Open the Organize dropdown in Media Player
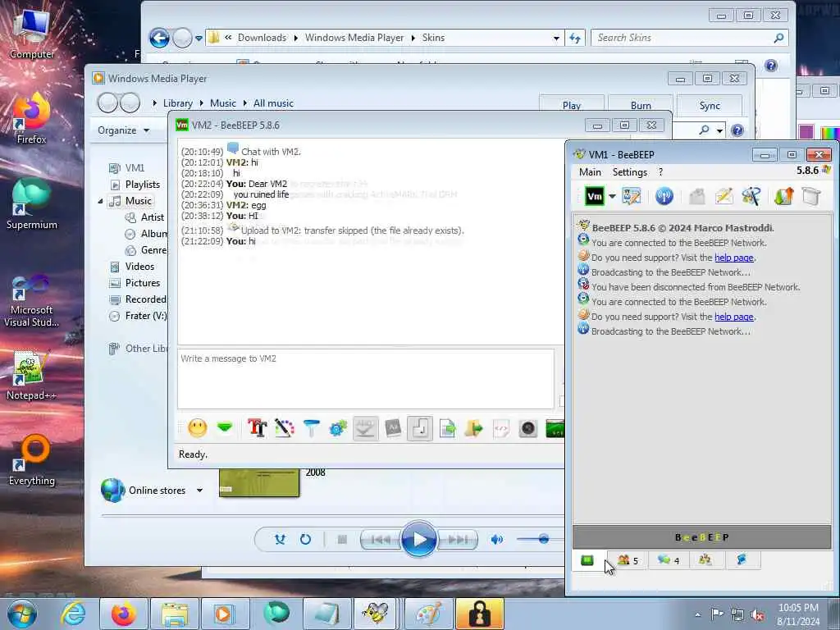Image resolution: width=840 pixels, height=630 pixels. pyautogui.click(x=124, y=130)
